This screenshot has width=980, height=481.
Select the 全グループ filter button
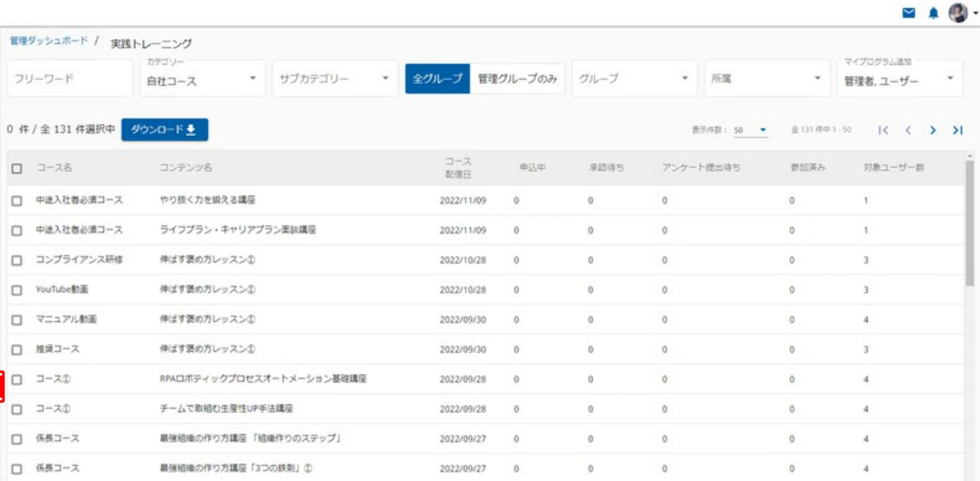(437, 78)
